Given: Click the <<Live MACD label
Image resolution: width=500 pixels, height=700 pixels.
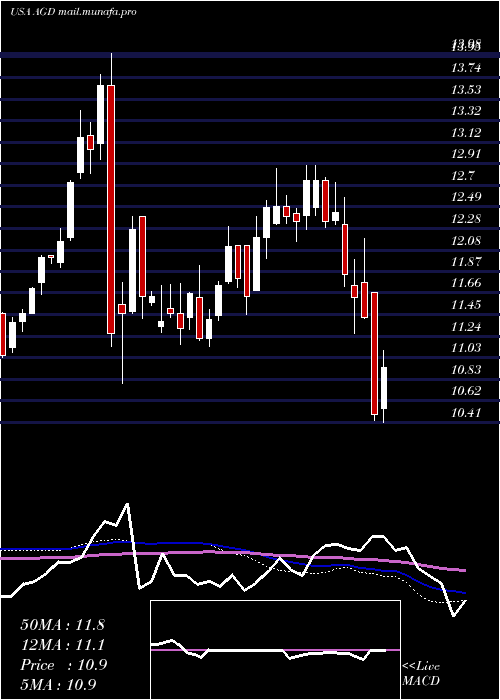Looking at the screenshot, I should [421, 674].
